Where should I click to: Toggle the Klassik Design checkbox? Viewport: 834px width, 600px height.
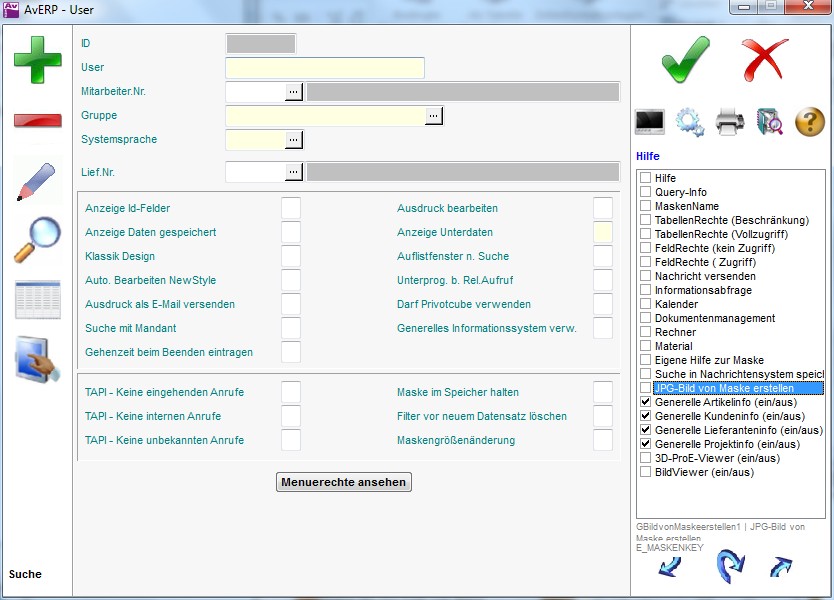291,256
